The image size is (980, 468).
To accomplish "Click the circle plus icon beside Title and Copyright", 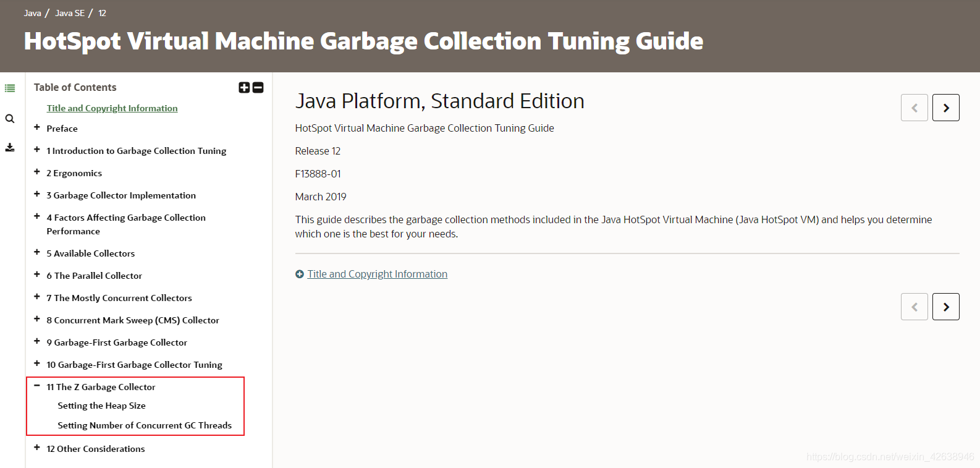I will pyautogui.click(x=300, y=274).
